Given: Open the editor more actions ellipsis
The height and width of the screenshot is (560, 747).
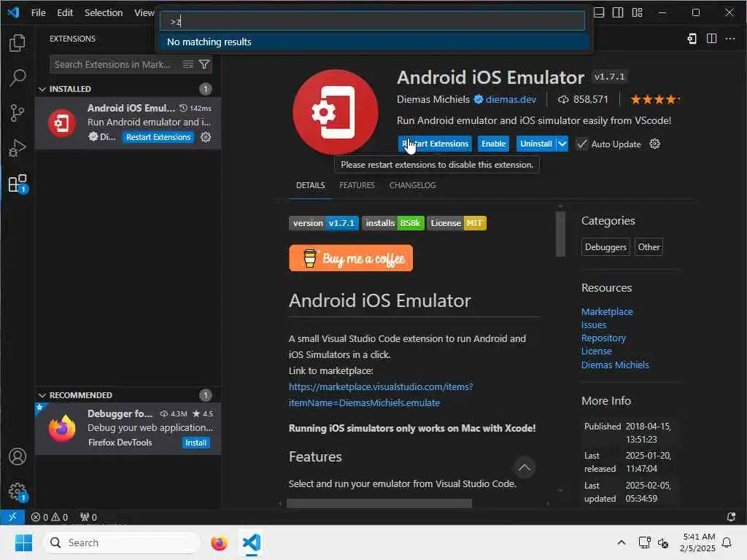Looking at the screenshot, I should pos(730,39).
